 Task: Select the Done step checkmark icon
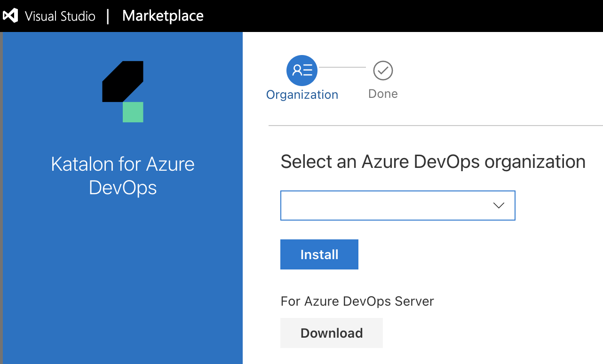(383, 71)
